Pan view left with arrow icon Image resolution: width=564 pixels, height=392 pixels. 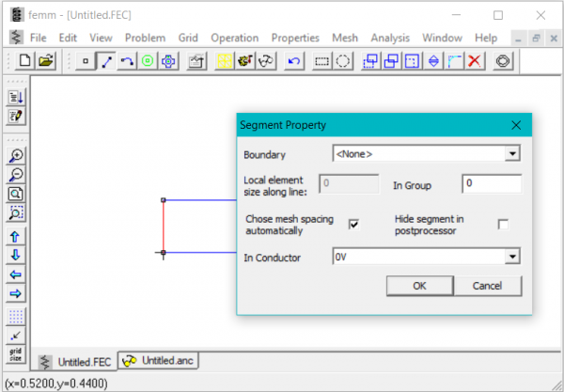pyautogui.click(x=16, y=274)
